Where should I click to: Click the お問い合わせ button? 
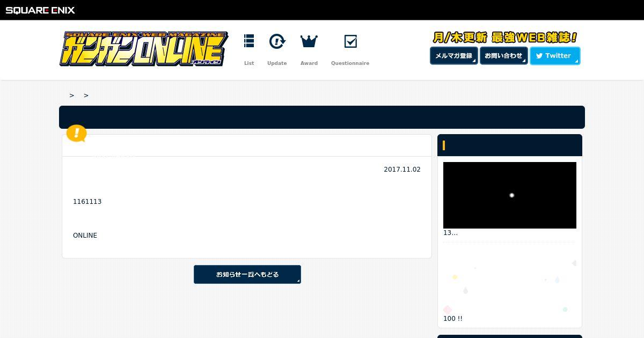pos(504,56)
